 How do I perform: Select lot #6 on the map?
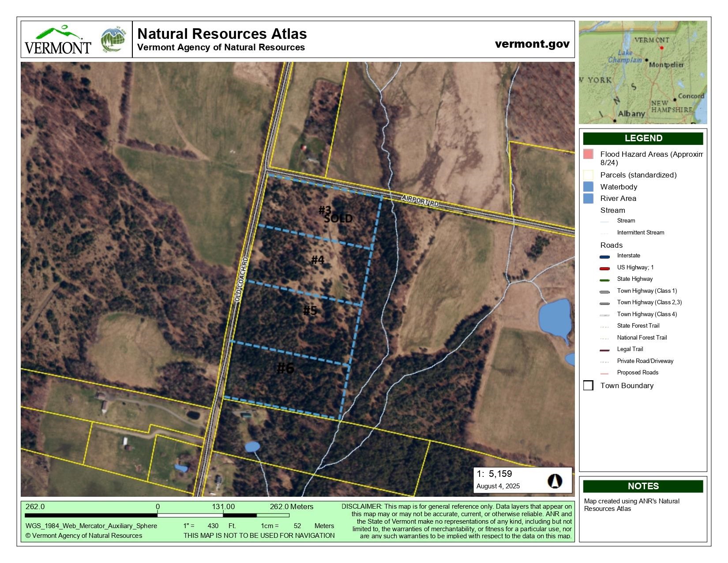tap(285, 368)
